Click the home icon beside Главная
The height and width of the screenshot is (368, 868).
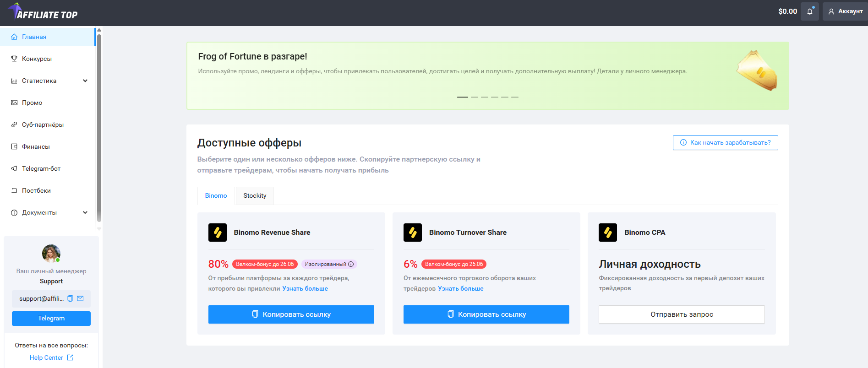14,37
